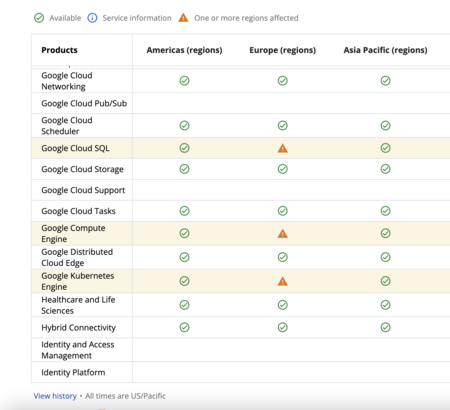Click Google Compute Engine Europe warning icon
This screenshot has height=410, width=450.
click(283, 233)
